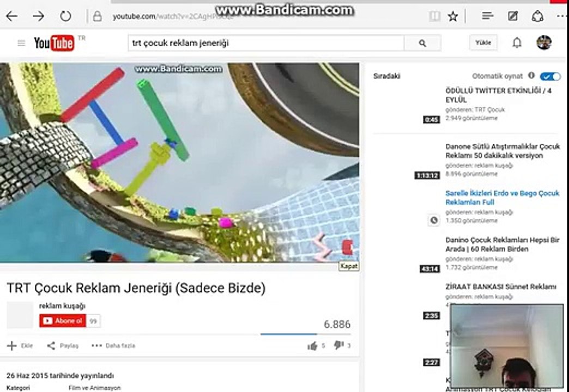Open Make a Web Note pen icon
Viewport: 569px width, 392px height.
(x=513, y=16)
